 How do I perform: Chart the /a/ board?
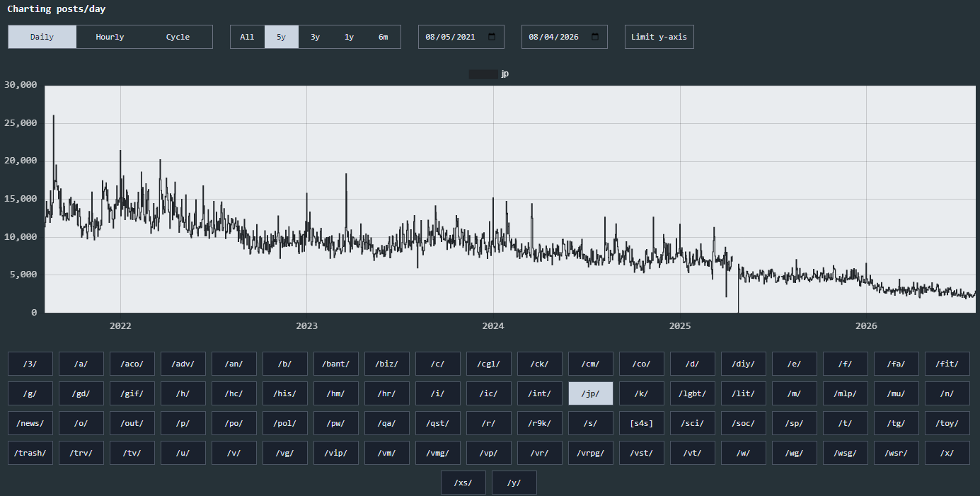pos(81,364)
